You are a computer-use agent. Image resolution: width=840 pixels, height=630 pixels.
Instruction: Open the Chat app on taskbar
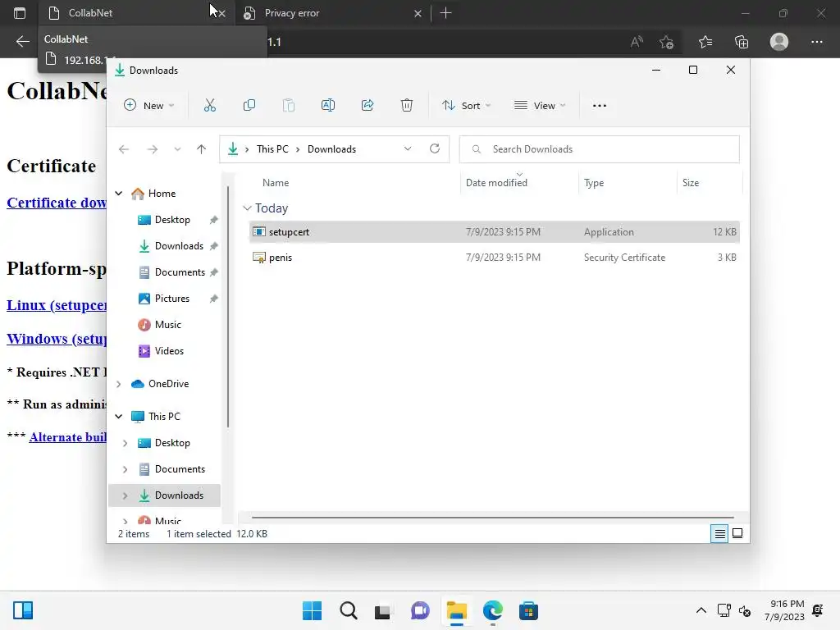(420, 610)
